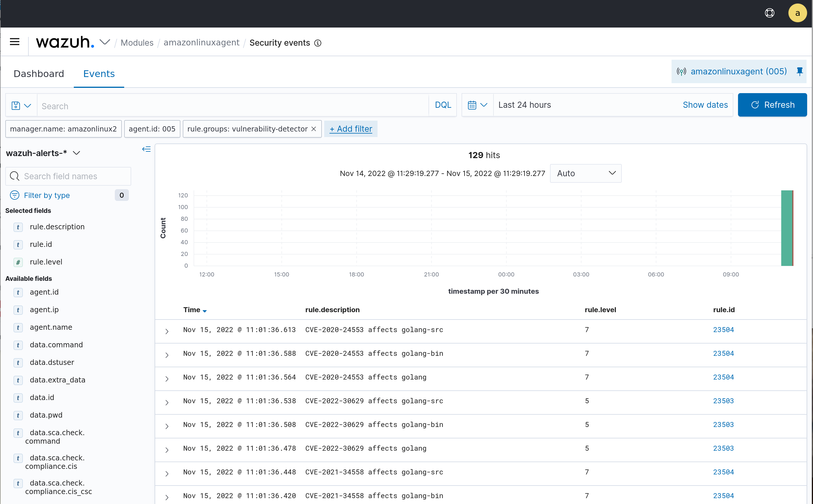Focus the Search field names input
Viewport: 813px width, 504px height.
pyautogui.click(x=68, y=176)
